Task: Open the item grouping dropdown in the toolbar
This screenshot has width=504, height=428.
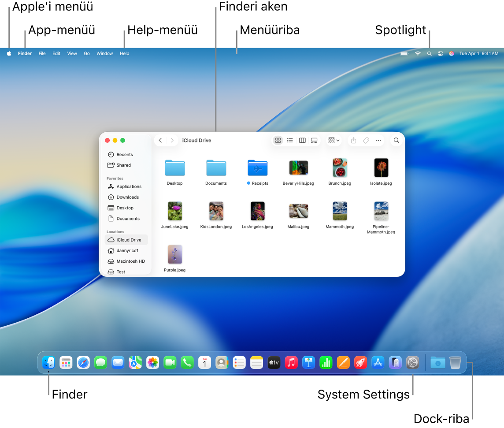Action: (x=334, y=140)
